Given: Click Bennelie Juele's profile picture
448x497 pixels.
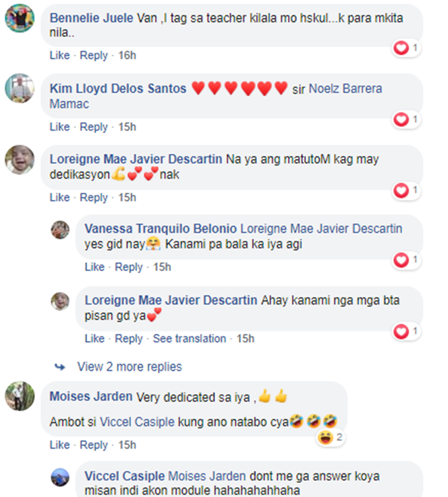Looking at the screenshot, I should (20, 18).
